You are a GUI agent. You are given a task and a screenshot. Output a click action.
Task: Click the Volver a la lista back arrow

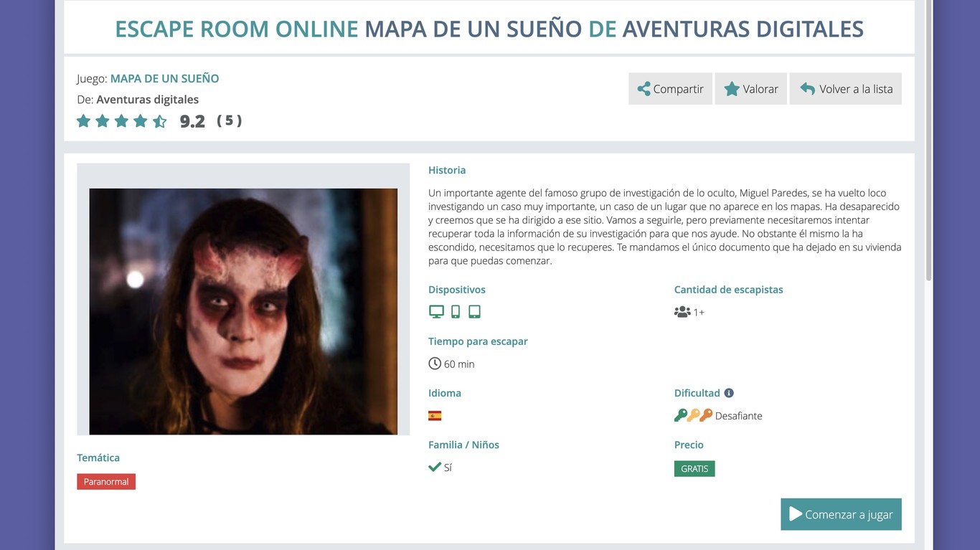(809, 88)
